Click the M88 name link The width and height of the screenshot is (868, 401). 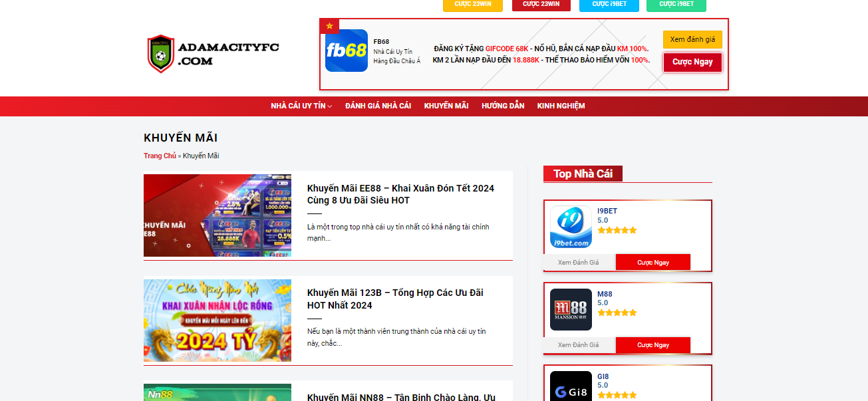tap(605, 294)
